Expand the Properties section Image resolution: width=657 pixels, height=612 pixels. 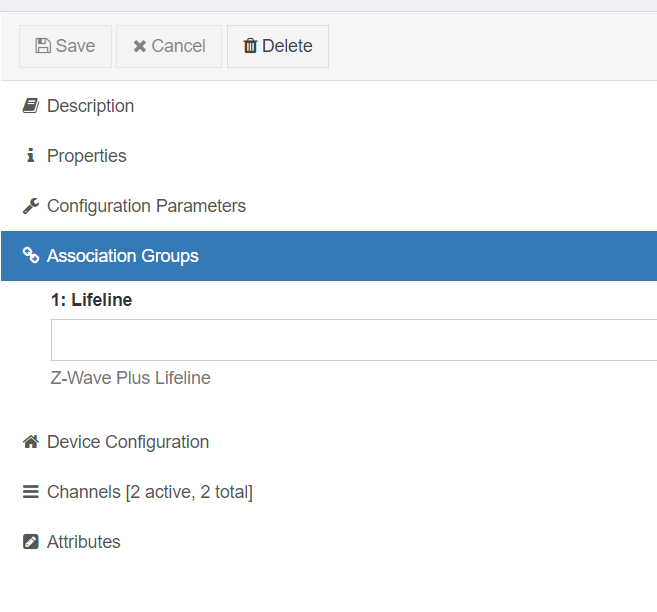click(x=87, y=156)
